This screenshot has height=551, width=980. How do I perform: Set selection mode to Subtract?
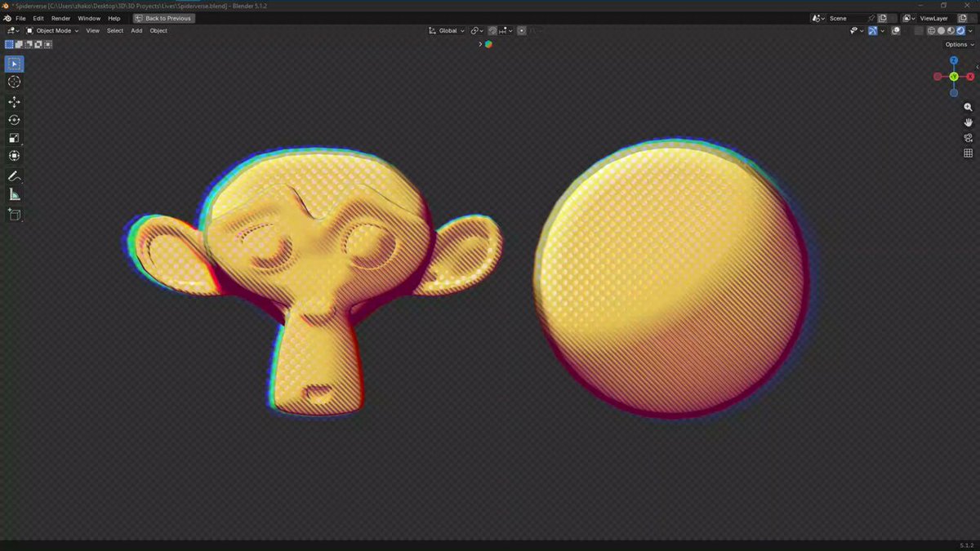coord(29,44)
